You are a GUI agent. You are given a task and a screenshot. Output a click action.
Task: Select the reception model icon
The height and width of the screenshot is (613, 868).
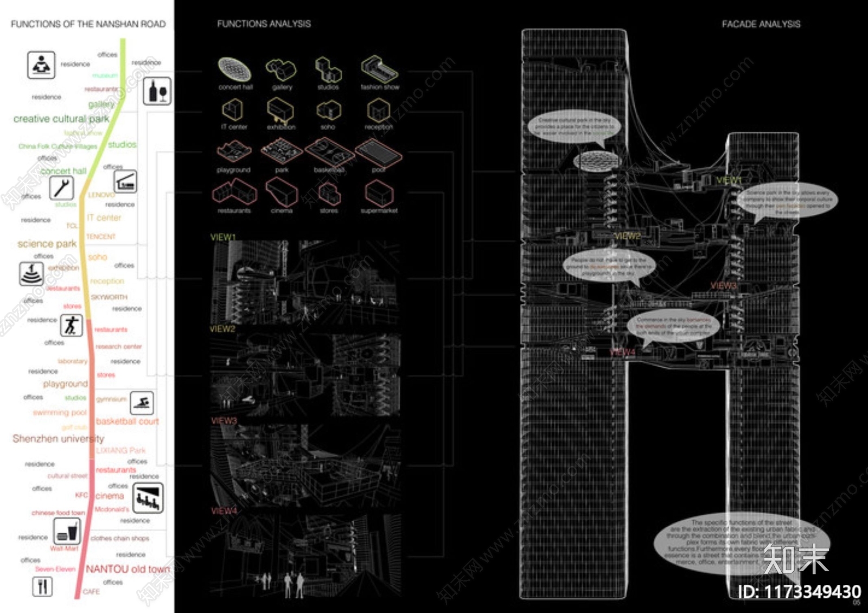click(x=379, y=110)
